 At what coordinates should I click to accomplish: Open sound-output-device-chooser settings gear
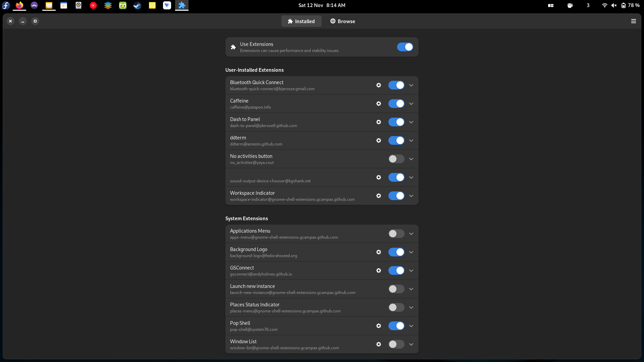(379, 177)
